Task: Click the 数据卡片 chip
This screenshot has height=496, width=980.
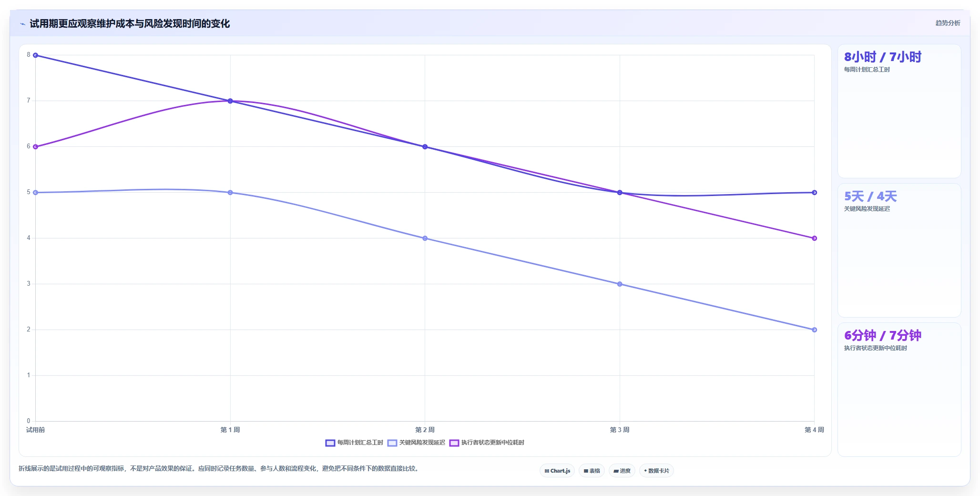Action: coord(656,471)
